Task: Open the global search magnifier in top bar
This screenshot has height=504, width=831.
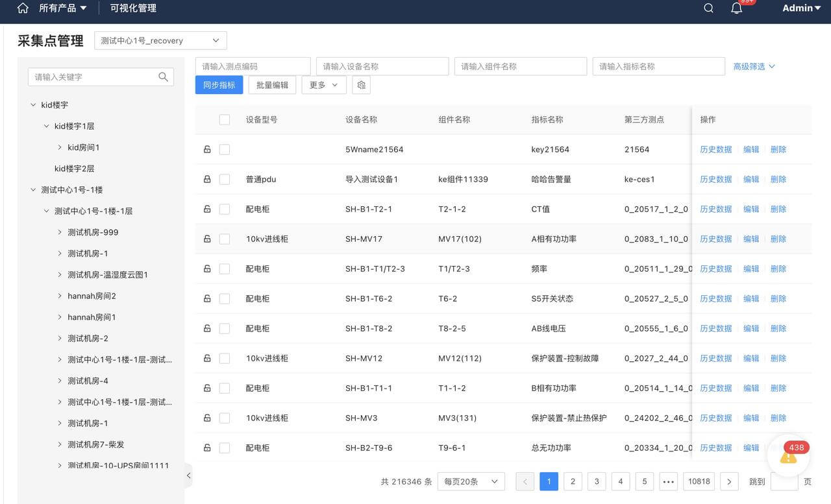Action: coord(708,8)
